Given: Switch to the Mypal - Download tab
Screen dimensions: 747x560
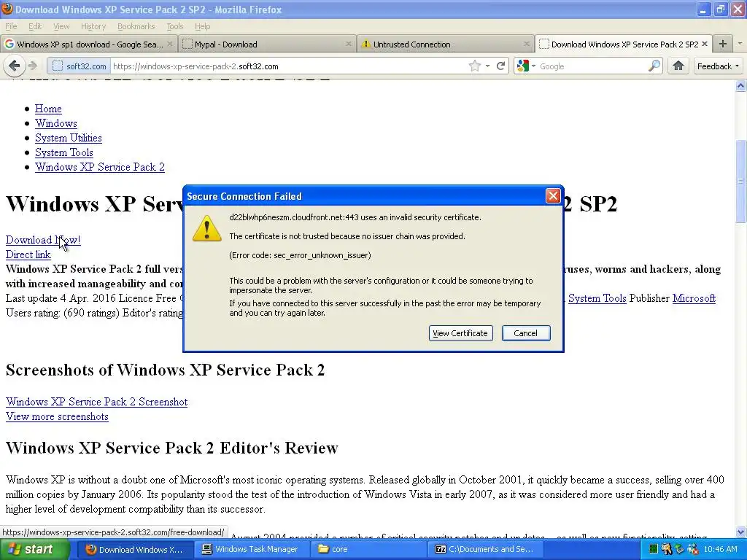Looking at the screenshot, I should pos(267,44).
